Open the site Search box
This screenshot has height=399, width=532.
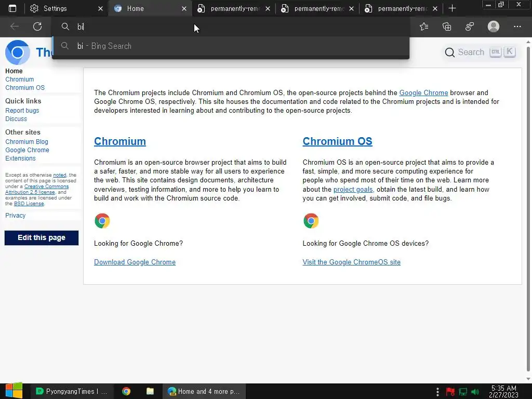[480, 52]
